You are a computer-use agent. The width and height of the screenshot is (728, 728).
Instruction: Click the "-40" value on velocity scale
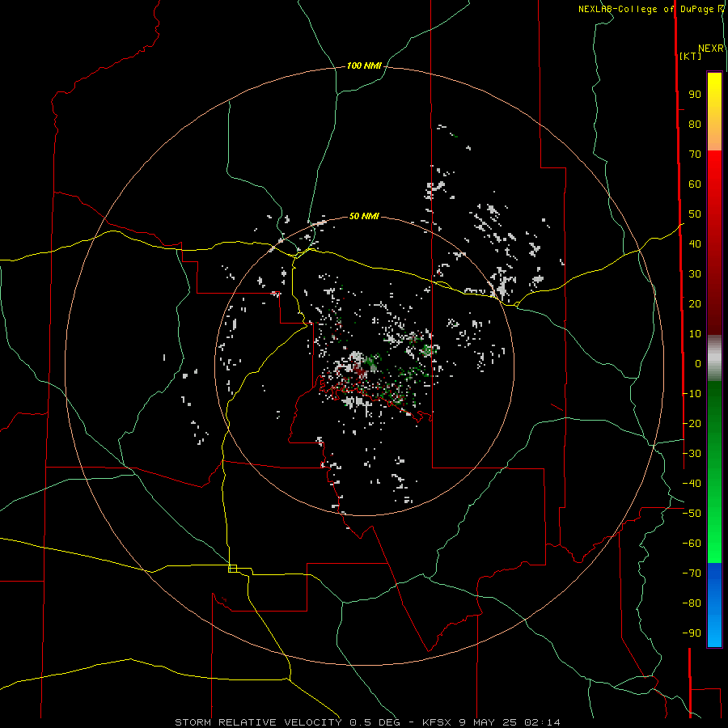tap(692, 484)
